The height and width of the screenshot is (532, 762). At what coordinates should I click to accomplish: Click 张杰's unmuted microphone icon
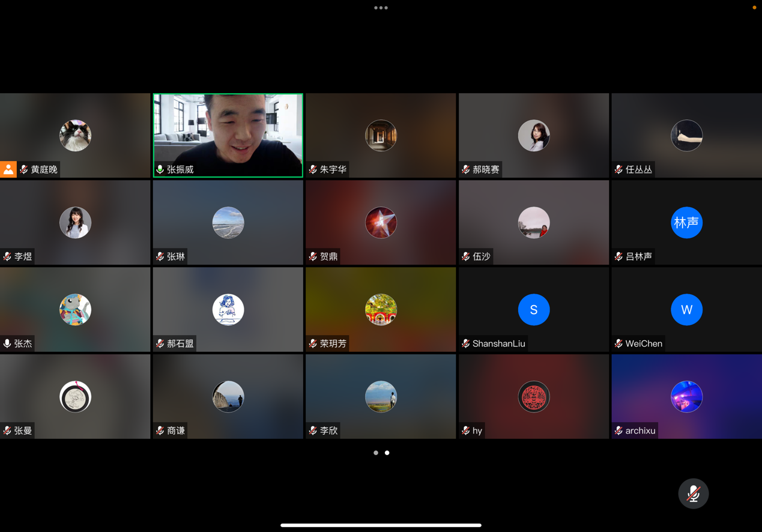[x=7, y=343]
